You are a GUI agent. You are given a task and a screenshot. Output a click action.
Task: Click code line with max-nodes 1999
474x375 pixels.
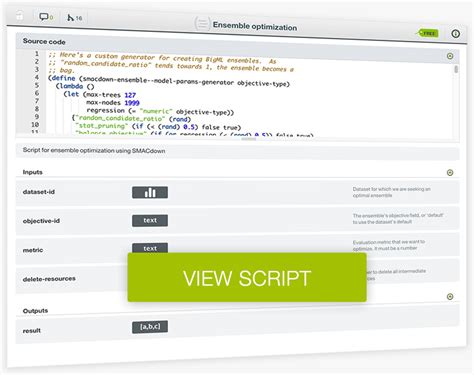(x=113, y=103)
